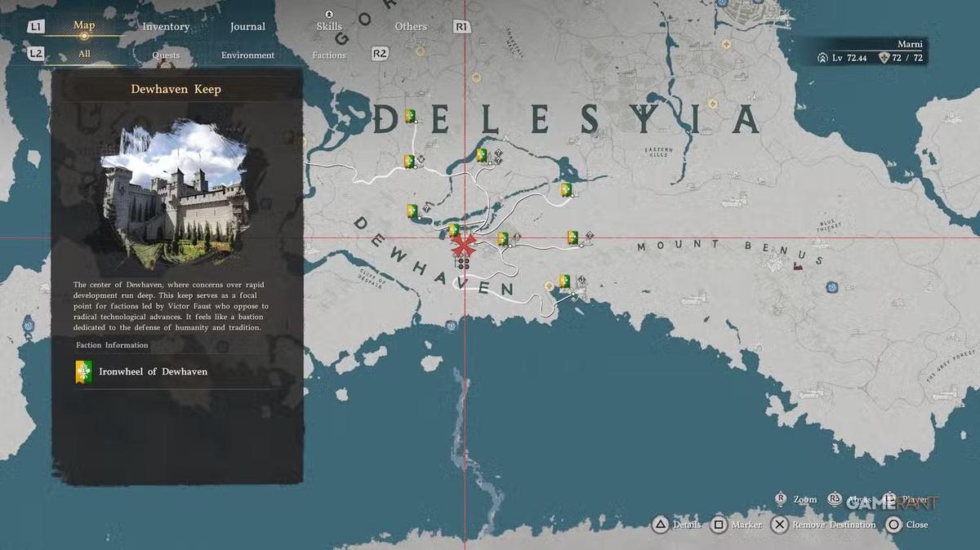Image resolution: width=980 pixels, height=550 pixels.
Task: Click the L1 shoulder button icon
Action: [35, 27]
